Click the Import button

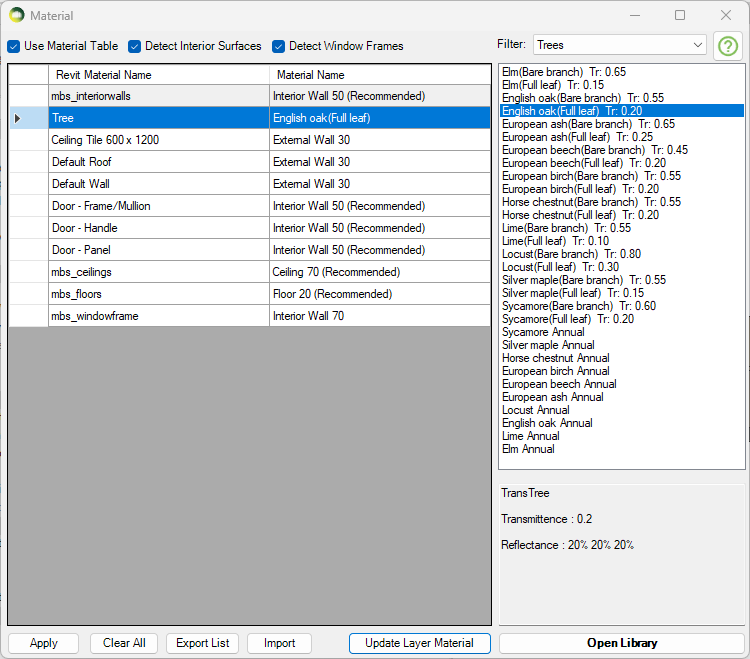(x=279, y=643)
